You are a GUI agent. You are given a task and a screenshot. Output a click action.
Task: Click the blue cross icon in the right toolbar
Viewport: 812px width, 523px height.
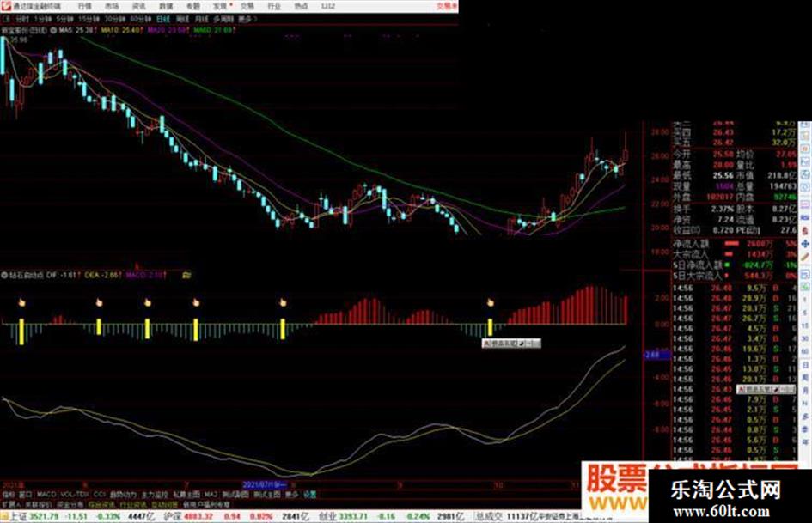(805, 243)
